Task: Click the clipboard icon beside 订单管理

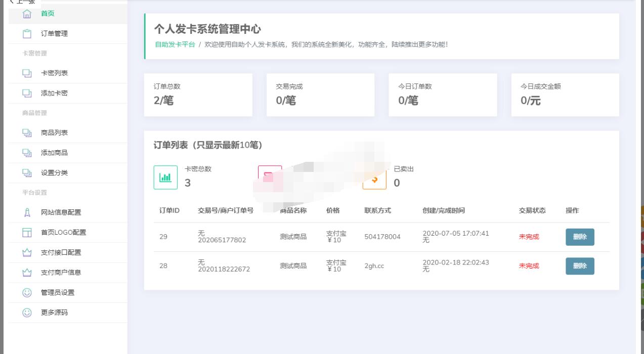Action: (x=27, y=34)
